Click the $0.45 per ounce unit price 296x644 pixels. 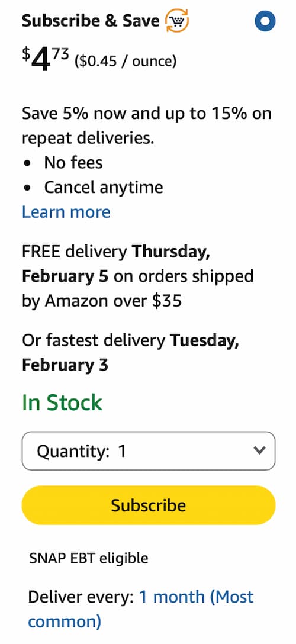tap(126, 61)
